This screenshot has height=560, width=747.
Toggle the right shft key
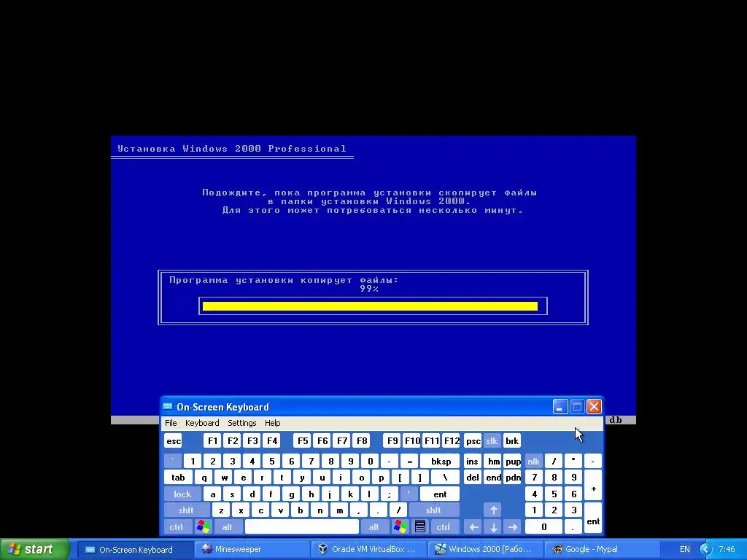[433, 510]
